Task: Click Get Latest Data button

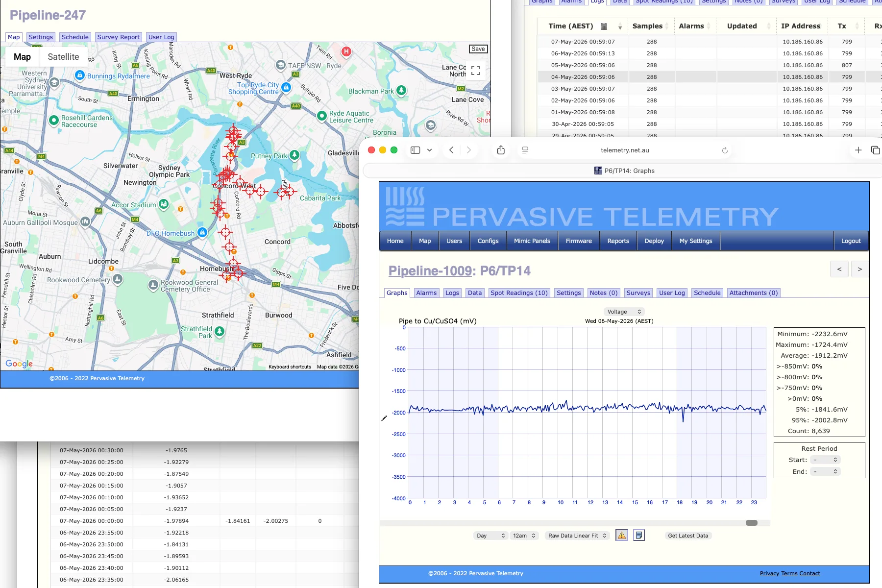Action: (x=688, y=536)
